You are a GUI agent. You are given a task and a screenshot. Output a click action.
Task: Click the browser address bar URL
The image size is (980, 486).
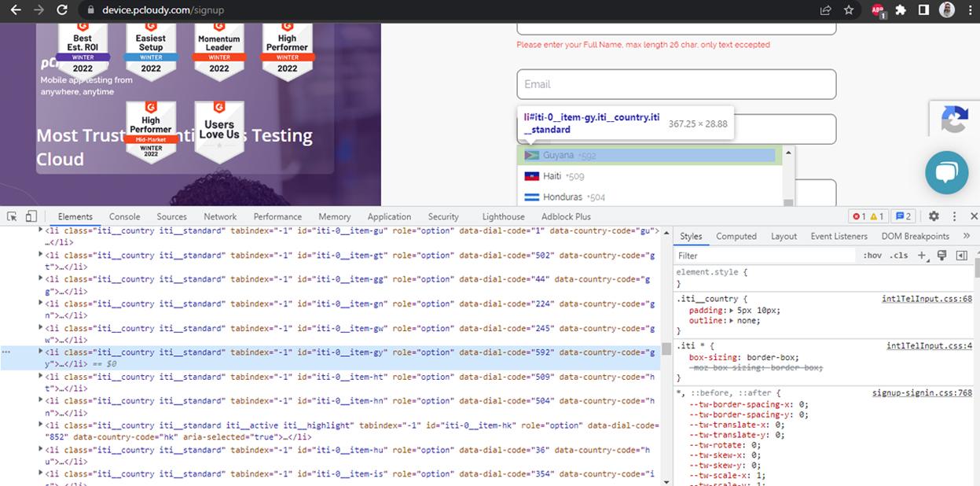tap(163, 10)
